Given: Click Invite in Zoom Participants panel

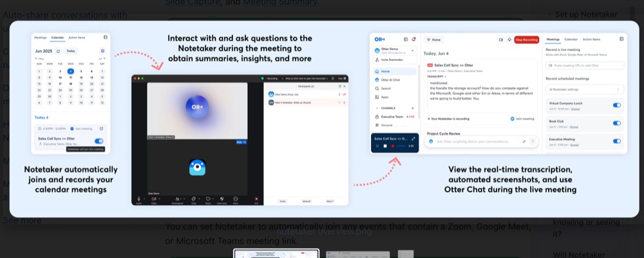Looking at the screenshot, I should [283, 201].
